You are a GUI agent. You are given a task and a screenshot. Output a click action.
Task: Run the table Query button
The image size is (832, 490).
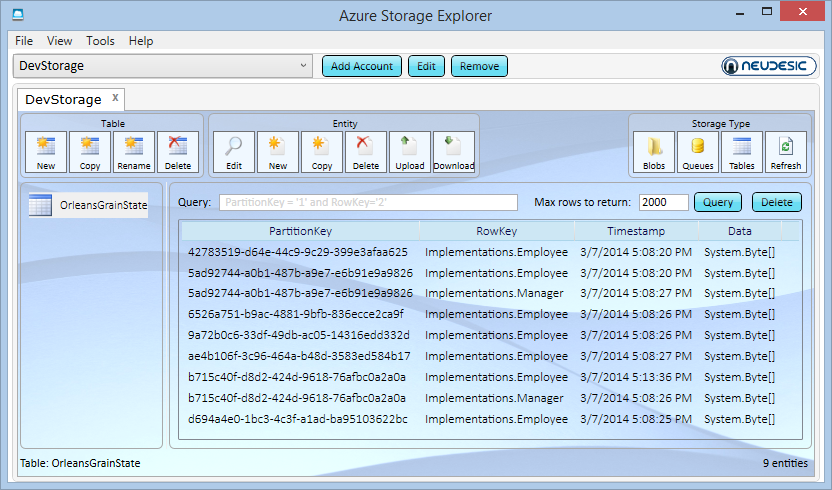pos(718,202)
